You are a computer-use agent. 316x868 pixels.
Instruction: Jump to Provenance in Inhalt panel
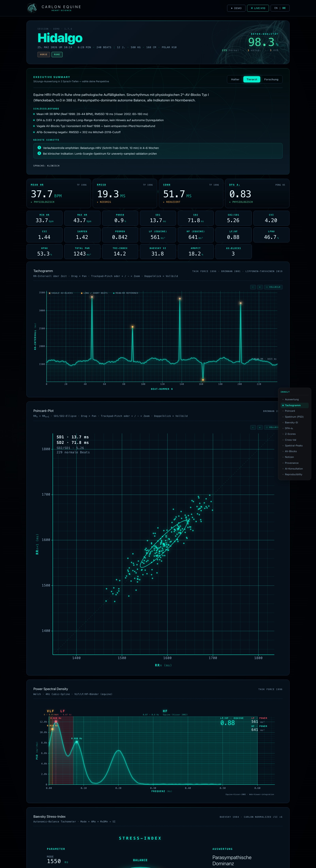tap(295, 463)
